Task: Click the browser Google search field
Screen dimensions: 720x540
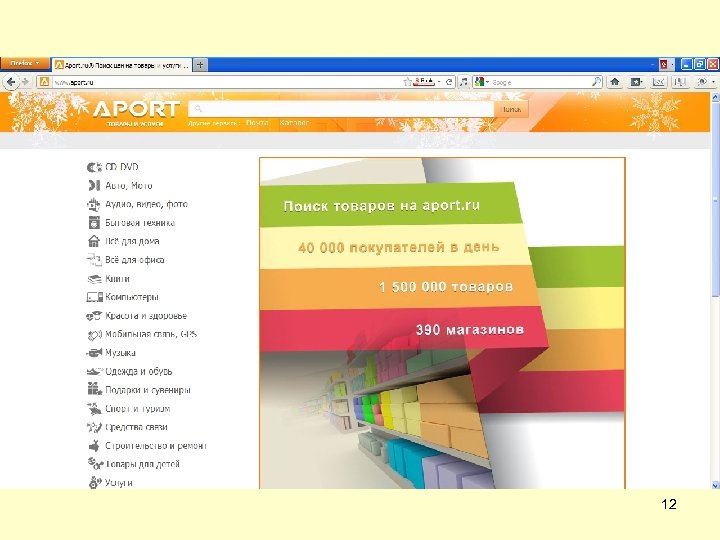Action: 541,82
